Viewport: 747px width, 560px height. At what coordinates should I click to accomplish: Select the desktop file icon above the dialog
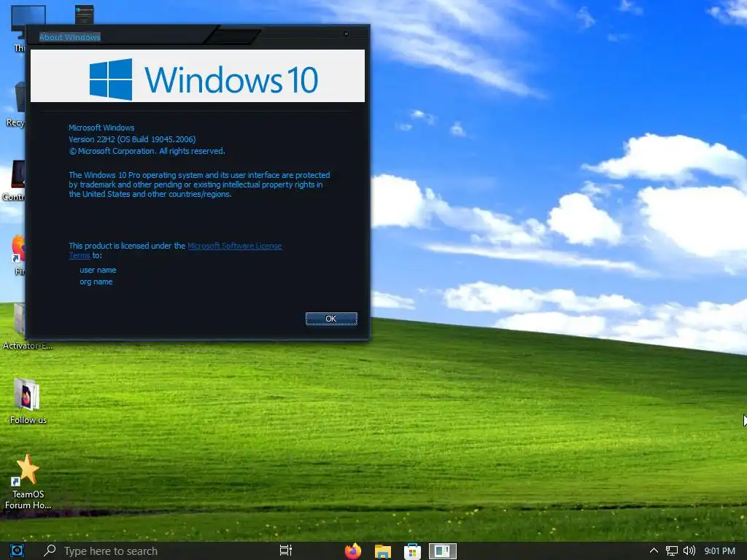tap(85, 15)
